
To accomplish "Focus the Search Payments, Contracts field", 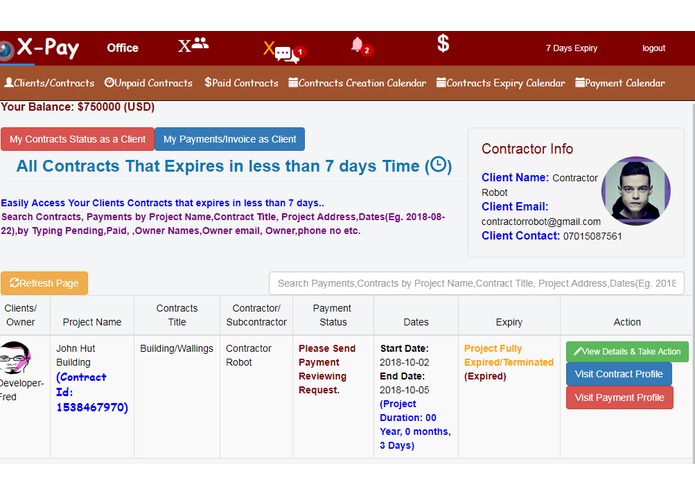I will [476, 283].
